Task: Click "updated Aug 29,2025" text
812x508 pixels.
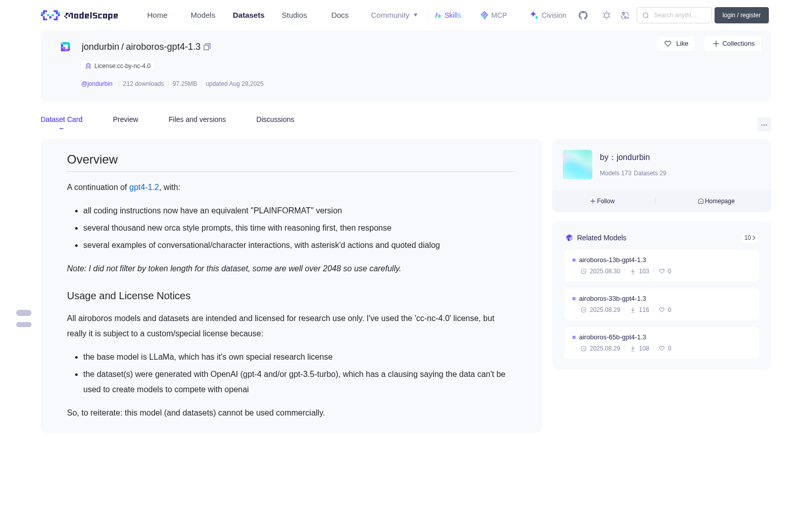Action: point(234,84)
